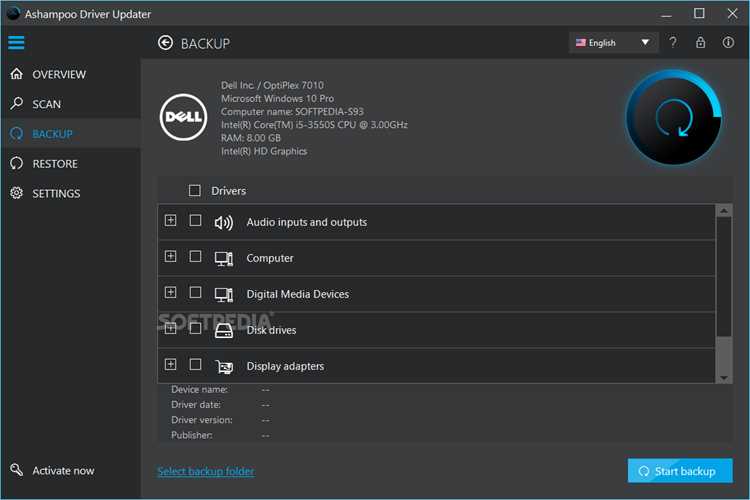
Task: Click the Computer category monitor icon
Action: click(x=223, y=258)
